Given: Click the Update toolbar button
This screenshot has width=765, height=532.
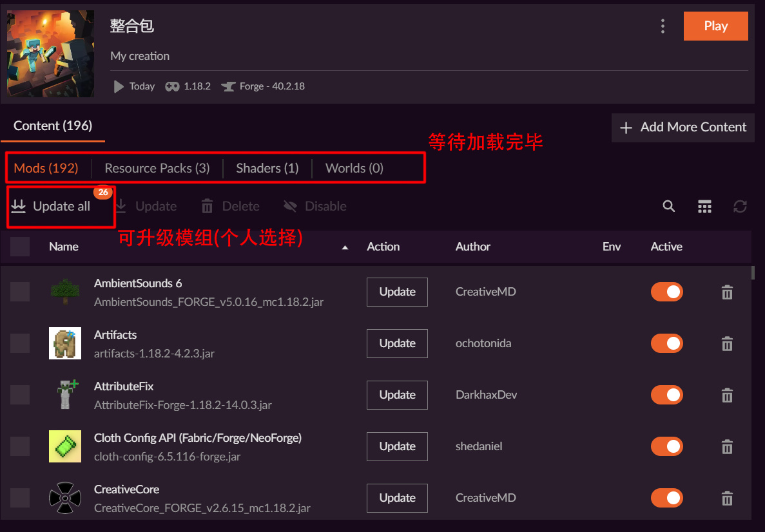Looking at the screenshot, I should pyautogui.click(x=146, y=206).
